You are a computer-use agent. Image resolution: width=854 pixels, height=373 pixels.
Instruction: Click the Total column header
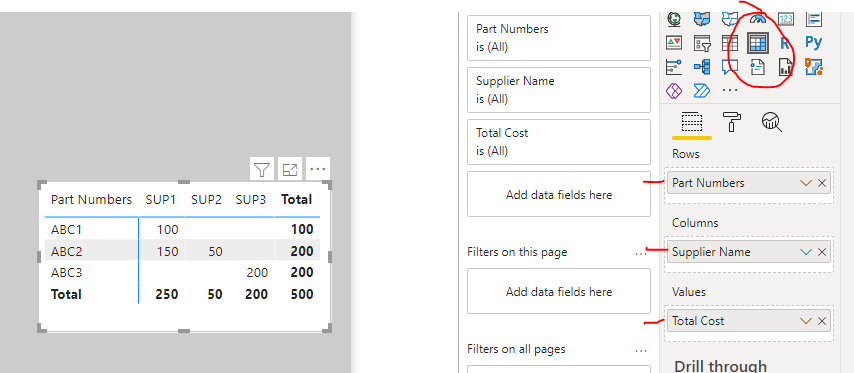click(x=297, y=200)
